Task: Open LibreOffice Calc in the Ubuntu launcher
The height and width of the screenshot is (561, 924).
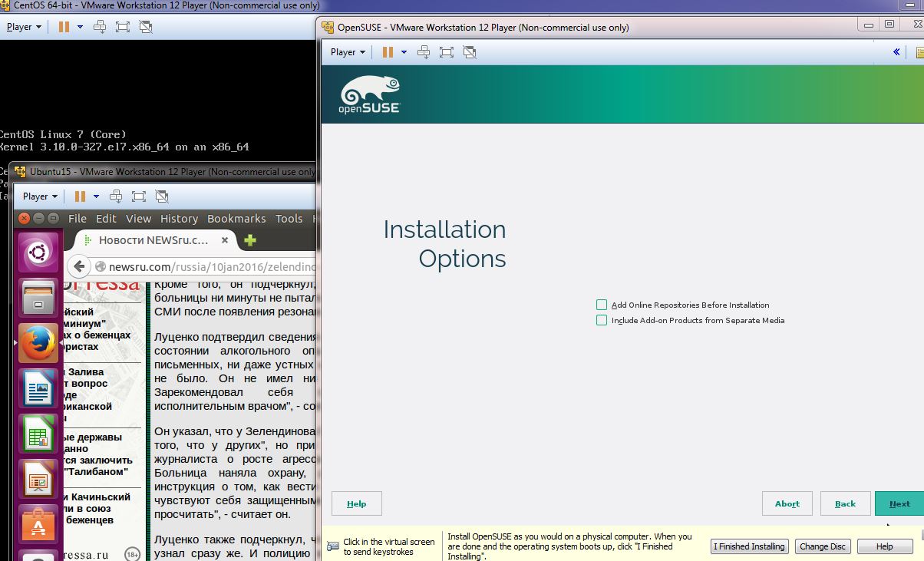Action: point(38,434)
